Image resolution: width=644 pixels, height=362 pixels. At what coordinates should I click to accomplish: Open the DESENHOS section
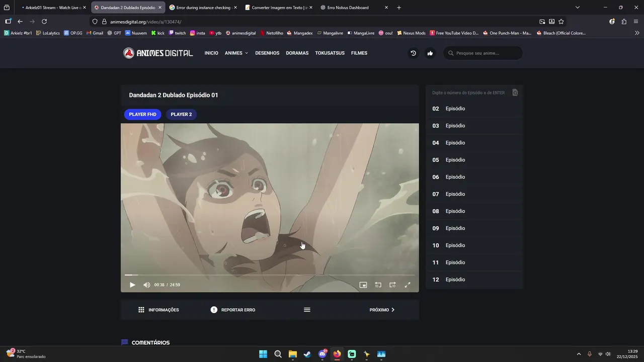267,53
